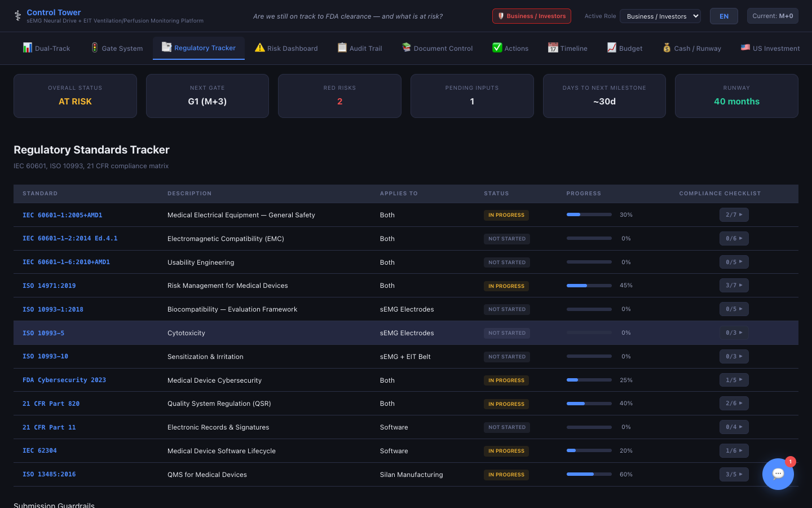The width and height of the screenshot is (812, 508).
Task: Expand the ISO 13485:2016 3/5 checklist
Action: (734, 474)
